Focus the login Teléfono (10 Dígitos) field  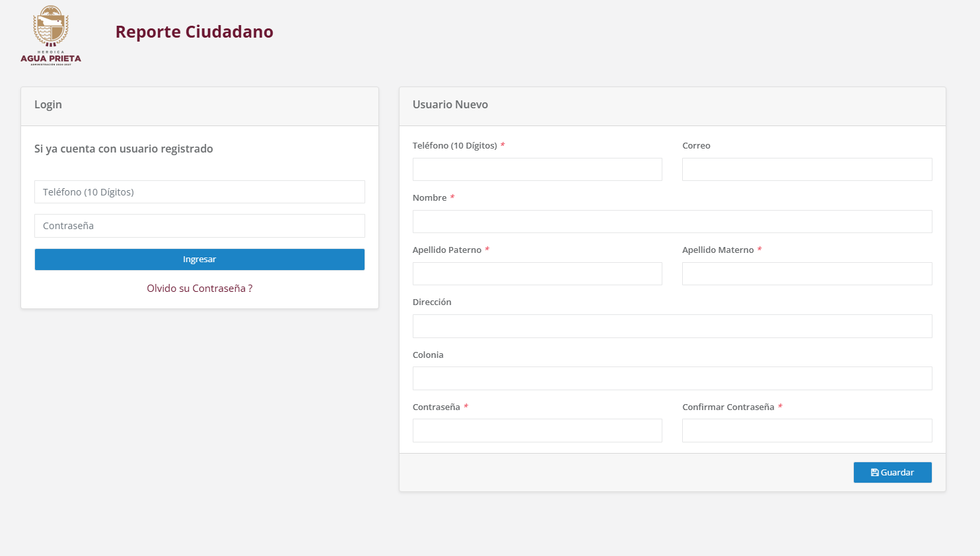pyautogui.click(x=199, y=192)
